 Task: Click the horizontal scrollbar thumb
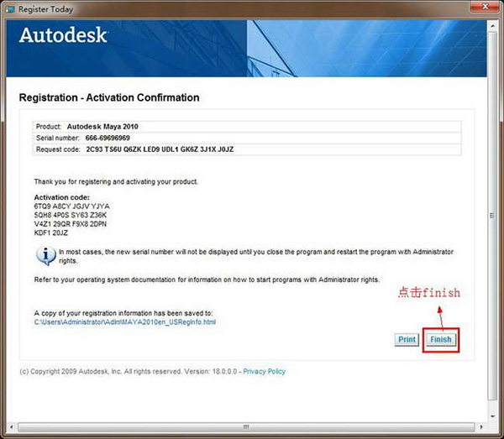(x=246, y=426)
